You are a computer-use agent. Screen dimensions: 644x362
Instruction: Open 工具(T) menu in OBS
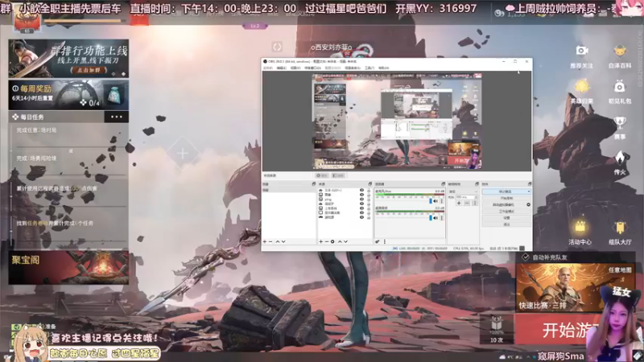tap(369, 68)
